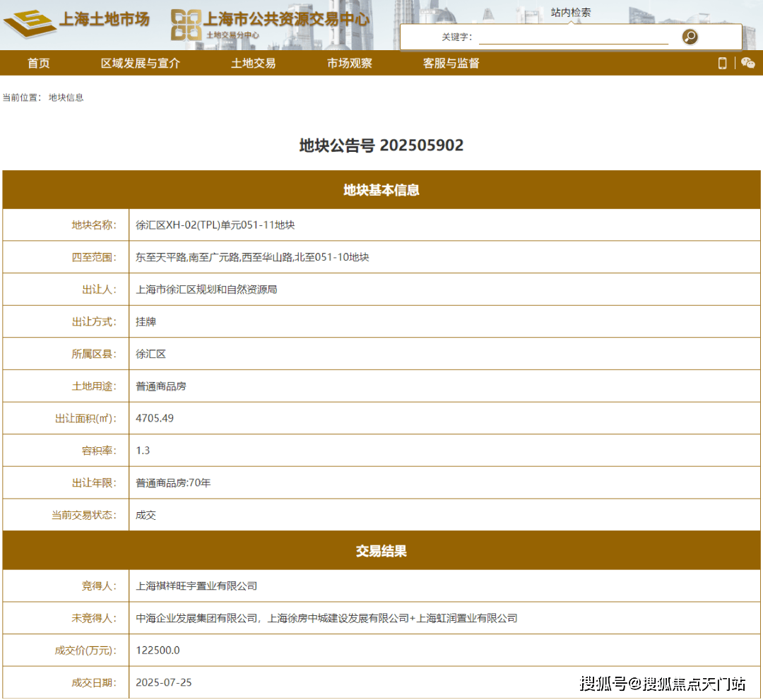Viewport: 763px width, 700px height.
Task: Click the WeChat icon in navigation bar
Action: tap(747, 63)
